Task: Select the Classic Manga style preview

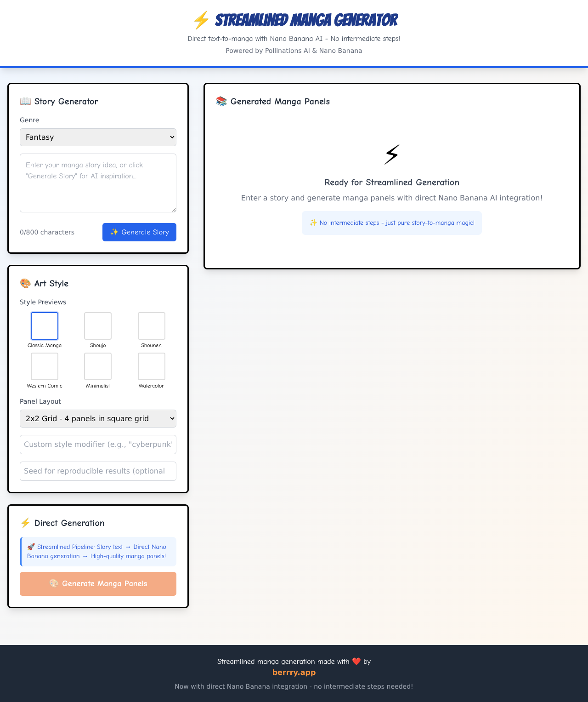Action: [x=45, y=326]
